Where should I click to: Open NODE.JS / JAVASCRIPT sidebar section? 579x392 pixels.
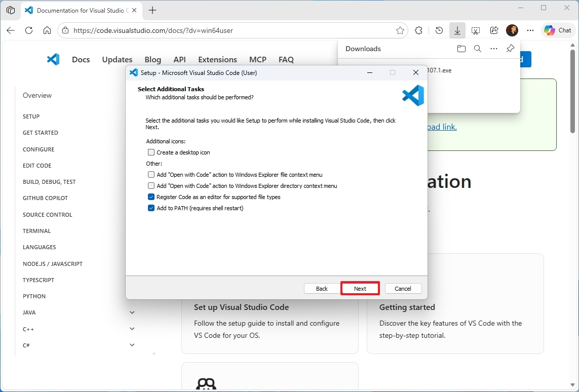point(53,263)
